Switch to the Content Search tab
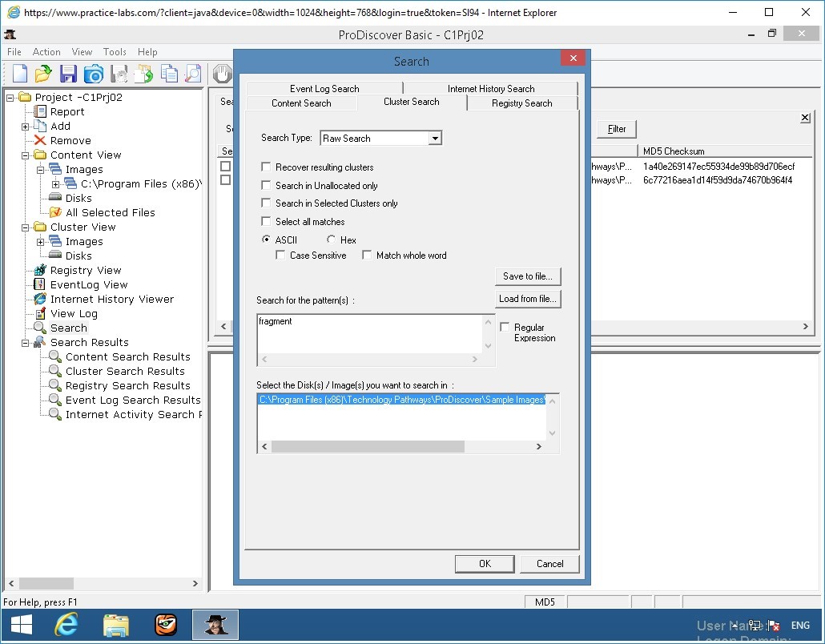This screenshot has height=644, width=825. point(301,103)
